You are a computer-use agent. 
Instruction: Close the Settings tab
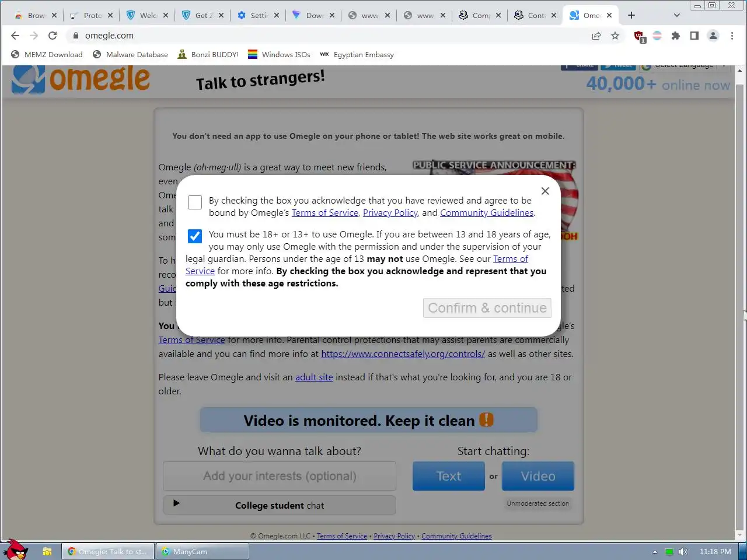pos(277,15)
